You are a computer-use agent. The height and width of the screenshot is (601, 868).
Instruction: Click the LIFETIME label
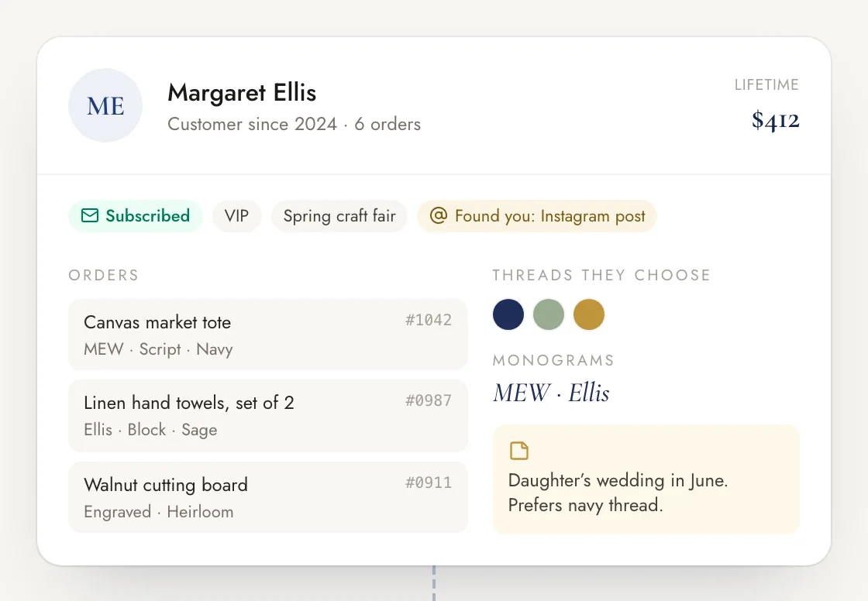766,84
